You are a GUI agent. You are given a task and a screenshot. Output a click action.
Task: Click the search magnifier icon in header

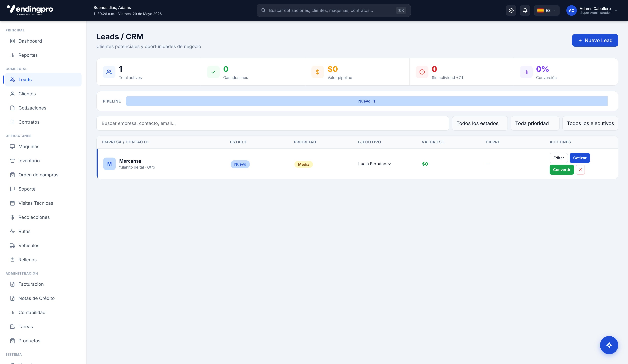[263, 10]
